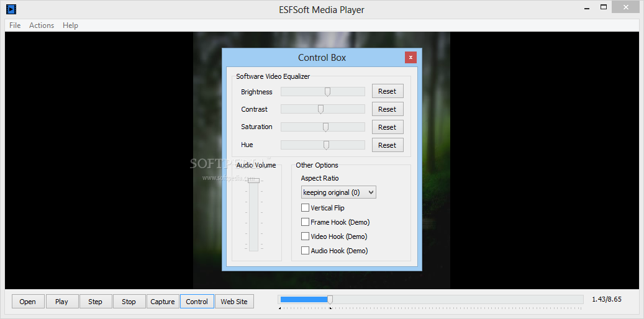Viewport: 644px width, 319px height.
Task: Enable Audio Hook (Demo) checkbox
Action: coord(305,251)
